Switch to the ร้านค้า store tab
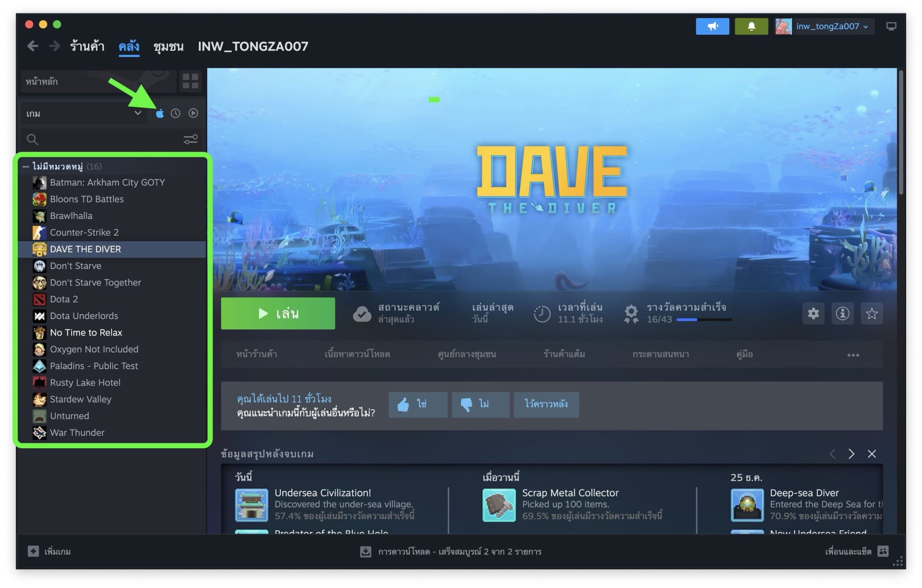 click(x=87, y=46)
